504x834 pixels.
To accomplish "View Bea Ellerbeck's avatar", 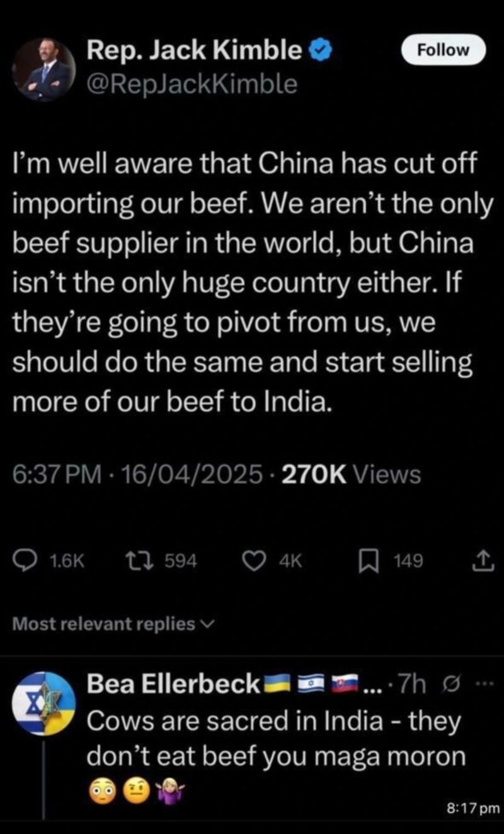I will (x=45, y=704).
